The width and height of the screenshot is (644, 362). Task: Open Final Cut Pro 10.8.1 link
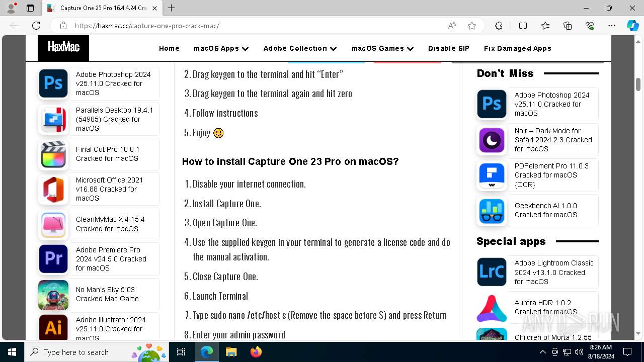108,154
